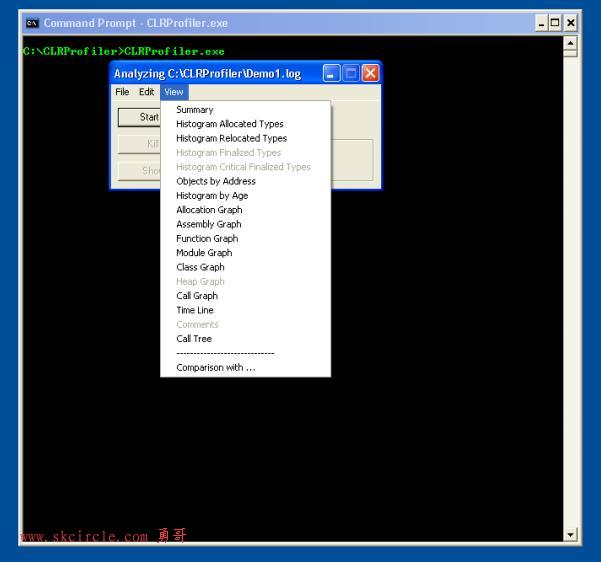The width and height of the screenshot is (601, 562).
Task: Minimize the Analyzing Demo1.log window
Action: (x=331, y=73)
